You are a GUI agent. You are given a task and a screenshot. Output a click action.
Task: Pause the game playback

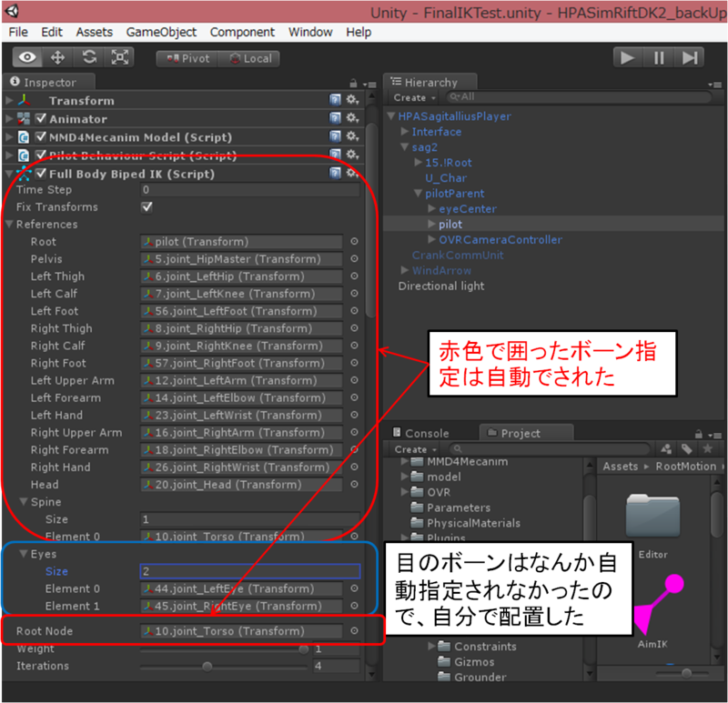click(659, 58)
